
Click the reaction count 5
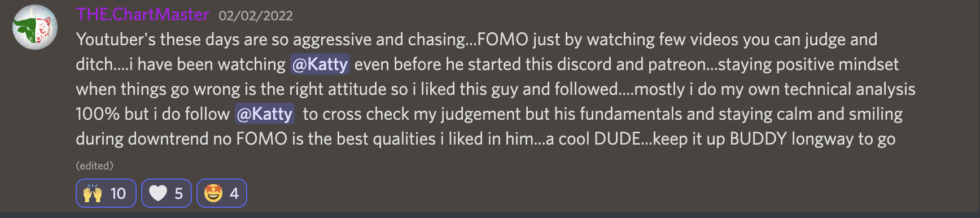pyautogui.click(x=178, y=194)
